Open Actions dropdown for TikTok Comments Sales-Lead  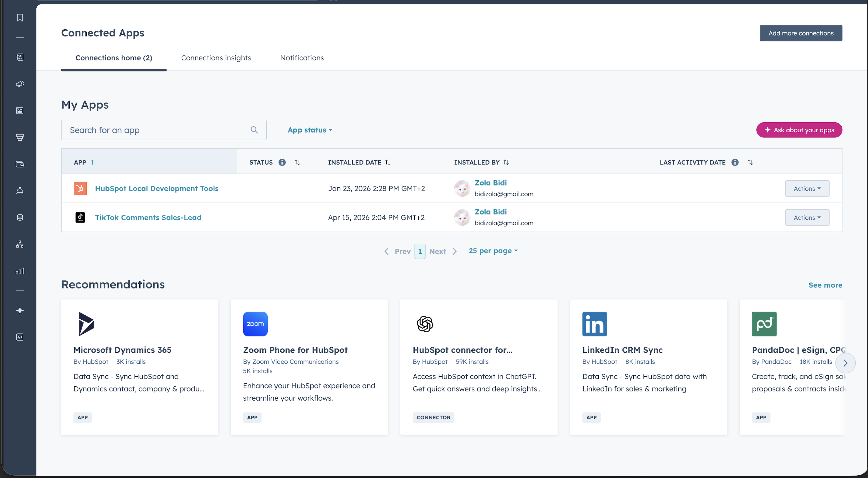(807, 217)
